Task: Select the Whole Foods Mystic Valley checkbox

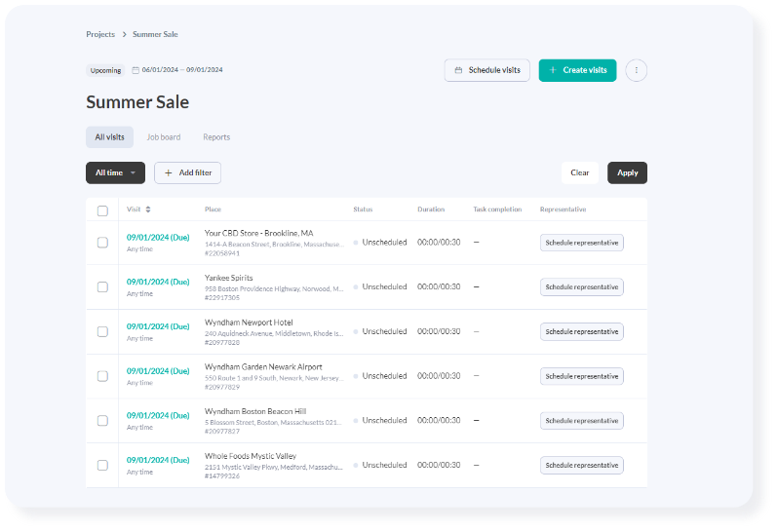Action: 102,466
